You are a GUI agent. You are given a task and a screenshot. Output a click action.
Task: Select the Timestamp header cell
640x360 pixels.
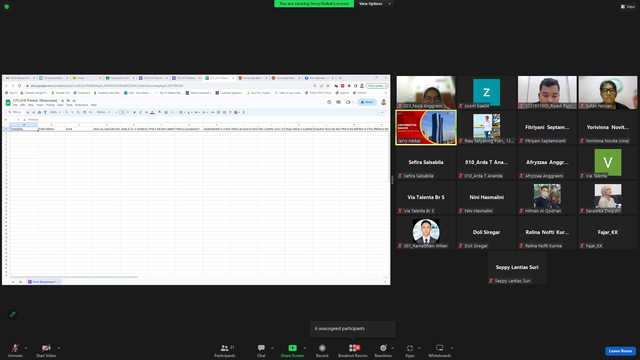24,129
